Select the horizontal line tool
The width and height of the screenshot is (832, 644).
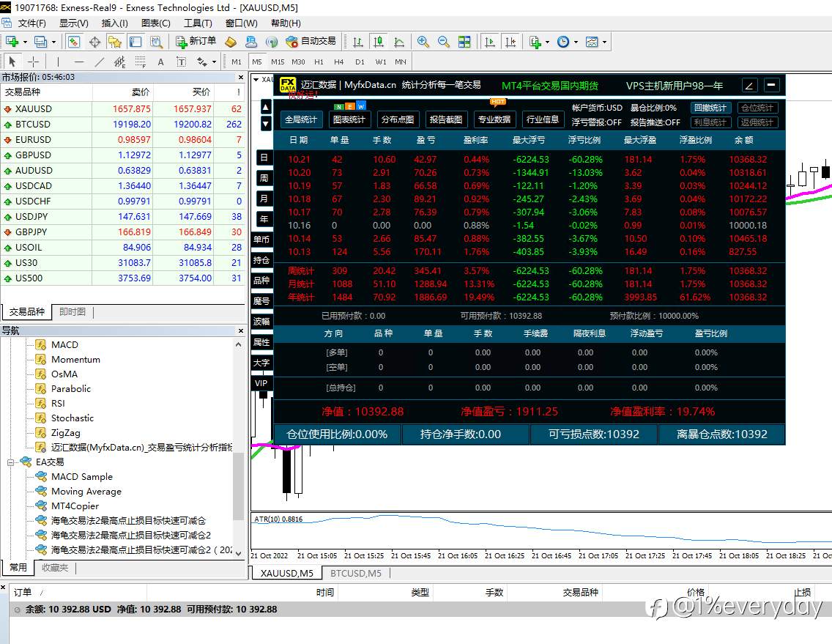tap(79, 62)
